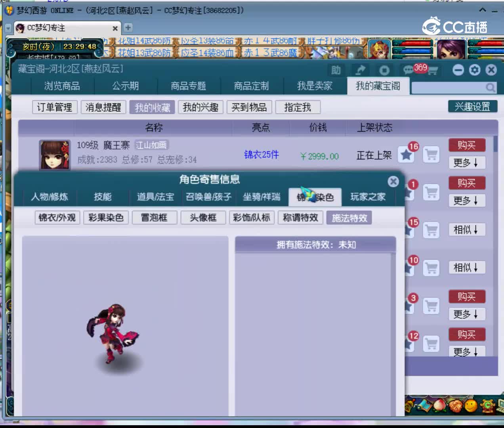Click the bell icon in the game bar

pyautogui.click(x=410, y=405)
